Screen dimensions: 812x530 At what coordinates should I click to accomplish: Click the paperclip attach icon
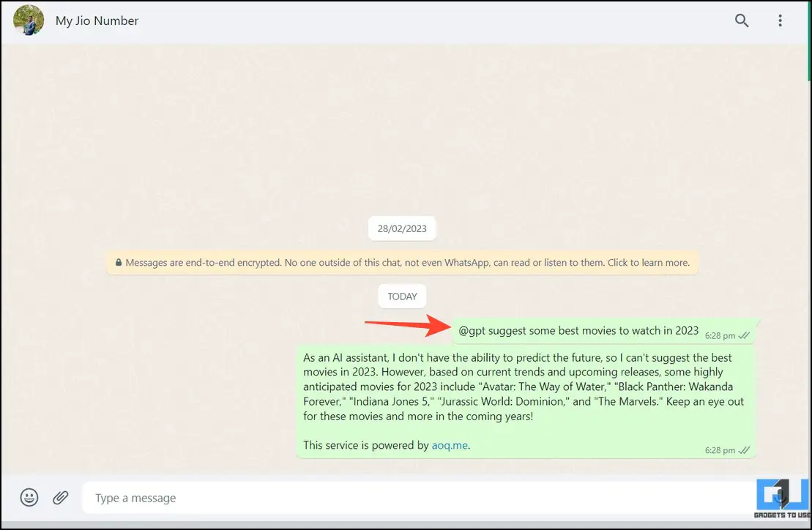pyautogui.click(x=61, y=497)
